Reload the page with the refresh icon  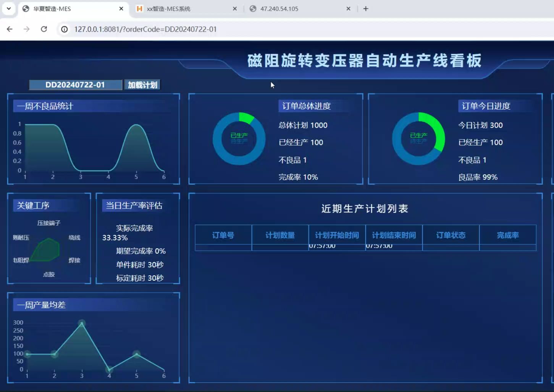(44, 29)
